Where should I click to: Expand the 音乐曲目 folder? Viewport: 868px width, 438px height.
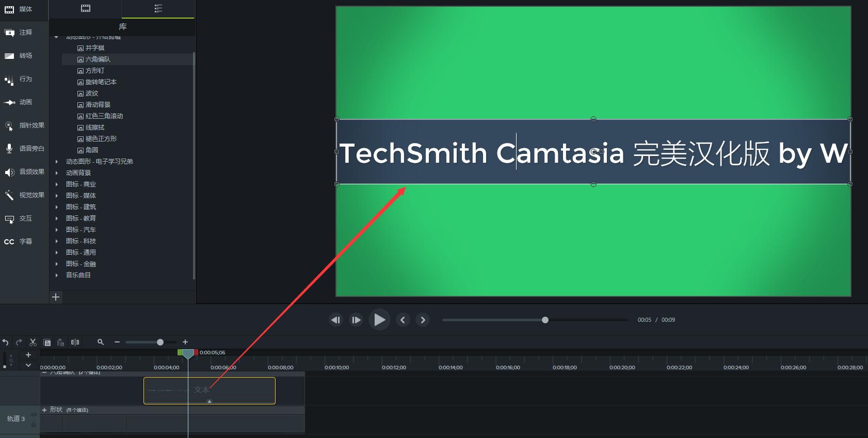point(57,275)
